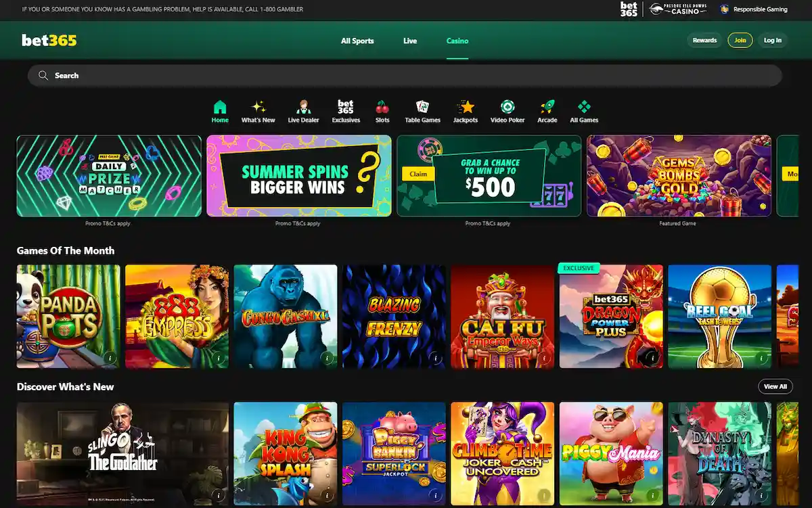The height and width of the screenshot is (508, 812).
Task: Open the Video Poker category
Action: point(507,112)
